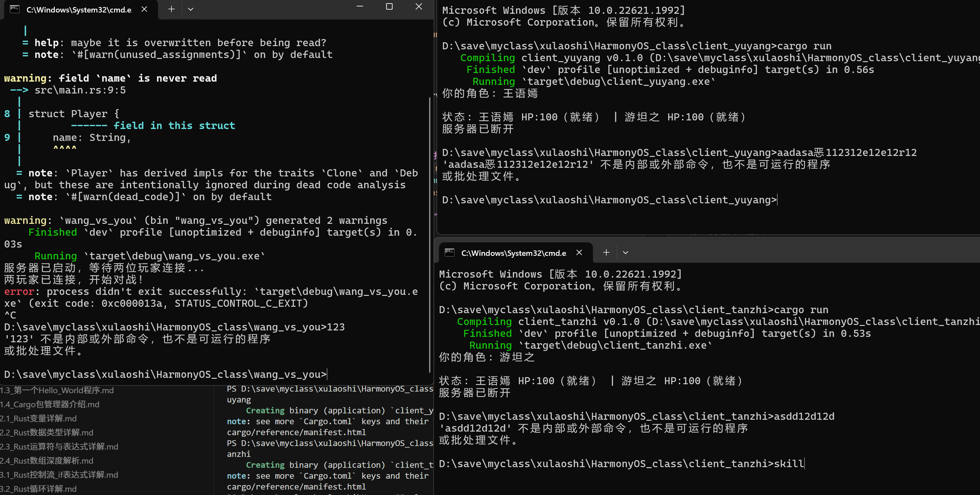Click 'note: `#[warn(dead_code)]` on by default' line

coord(150,197)
